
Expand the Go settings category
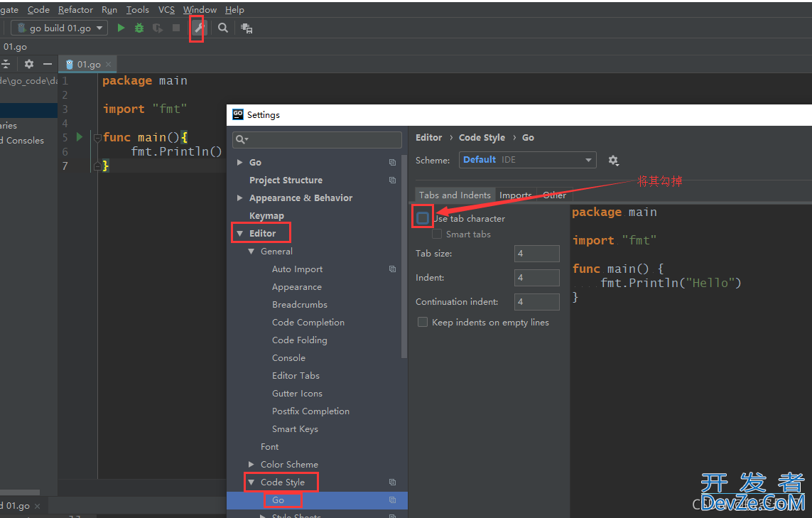[x=240, y=162]
